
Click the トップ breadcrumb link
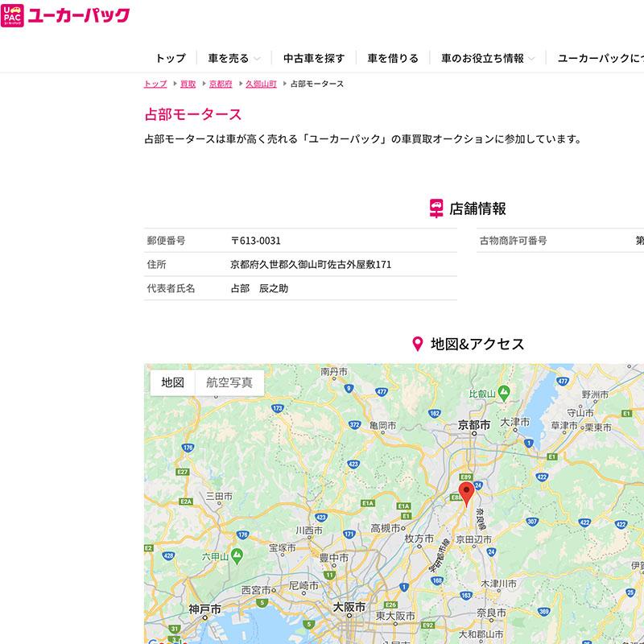(155, 84)
